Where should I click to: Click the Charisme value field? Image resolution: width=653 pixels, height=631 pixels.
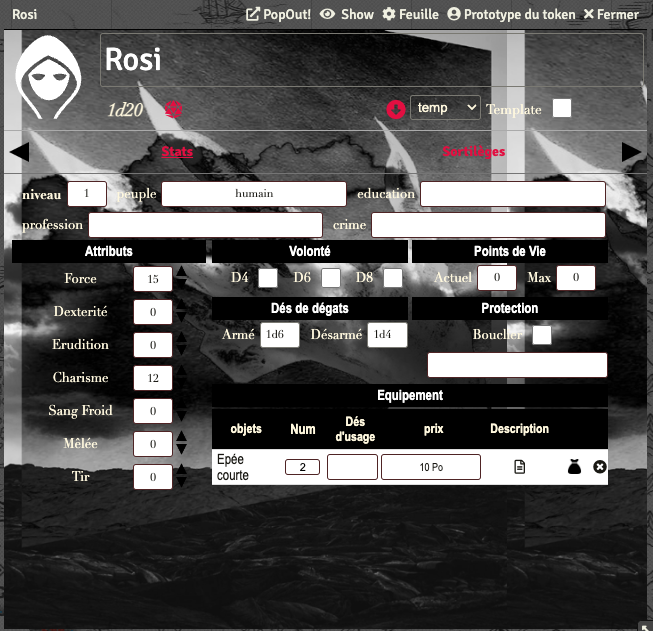point(153,378)
